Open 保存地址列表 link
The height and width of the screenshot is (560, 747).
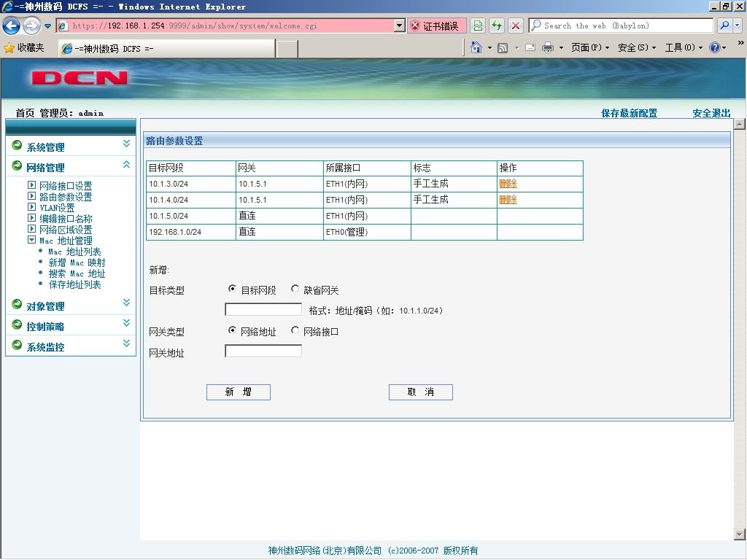tap(75, 284)
